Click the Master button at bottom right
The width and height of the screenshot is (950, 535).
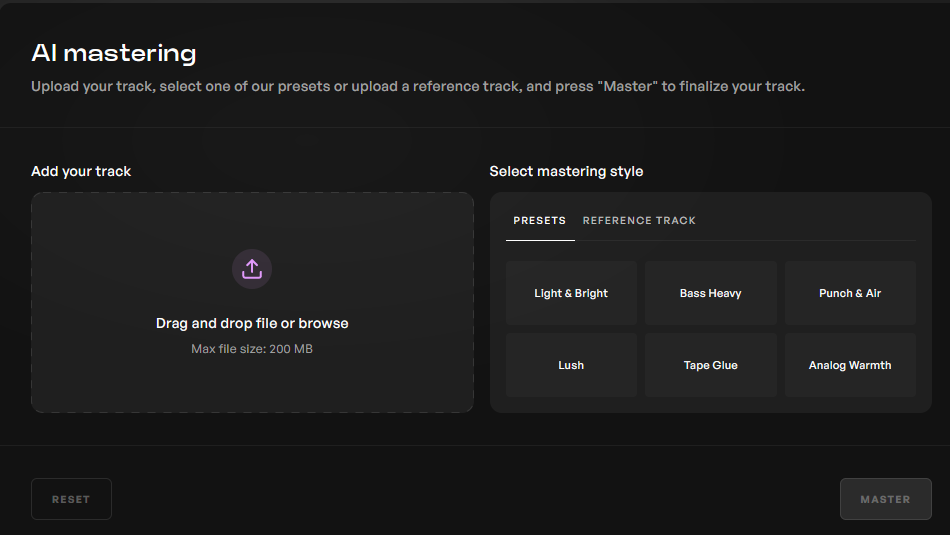(x=885, y=499)
